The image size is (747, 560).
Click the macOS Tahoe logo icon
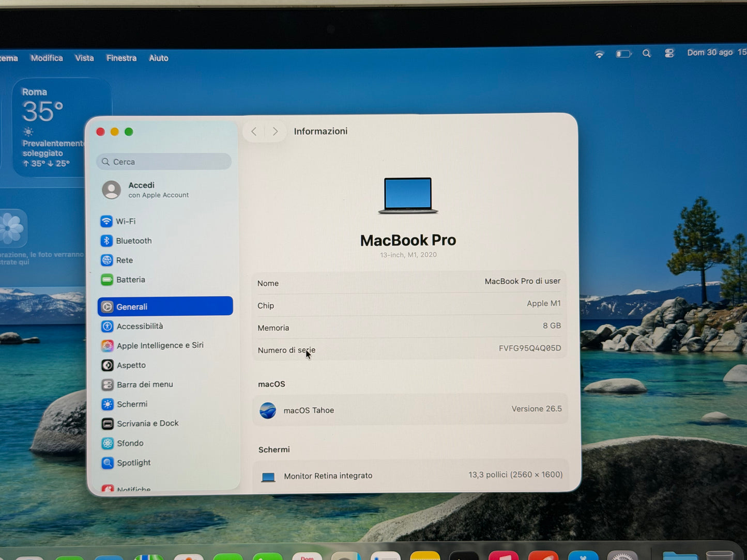tap(268, 410)
